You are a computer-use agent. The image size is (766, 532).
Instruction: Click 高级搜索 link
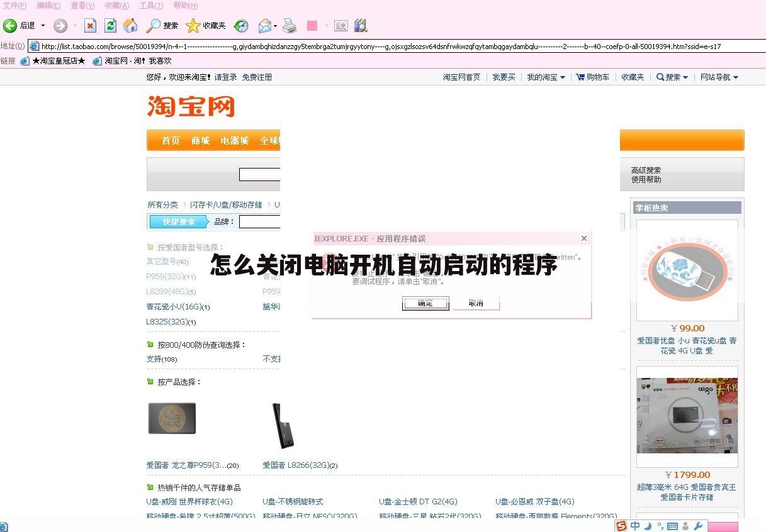tap(646, 170)
